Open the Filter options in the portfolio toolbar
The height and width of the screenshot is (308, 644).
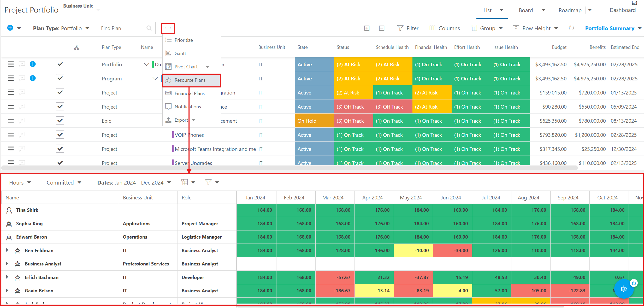(x=408, y=28)
